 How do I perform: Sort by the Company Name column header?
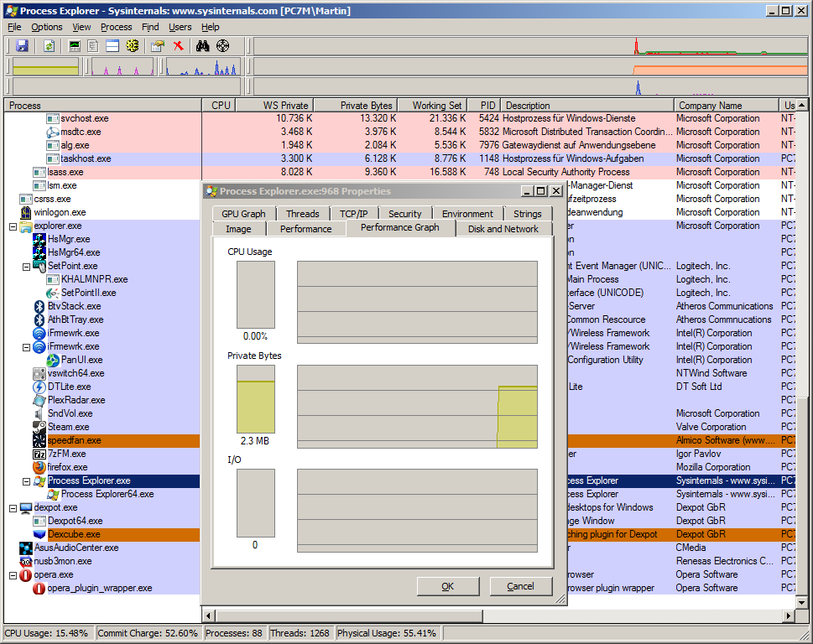pyautogui.click(x=726, y=105)
